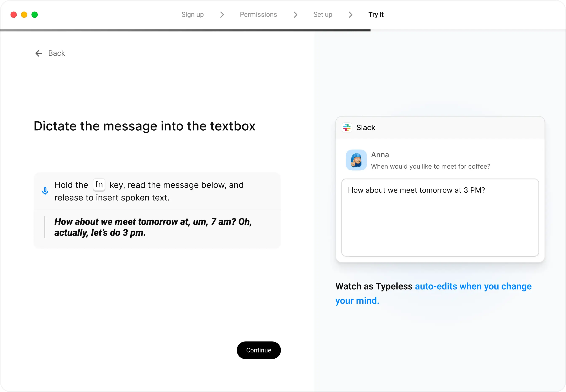The image size is (566, 392).
Task: Select the Try it step
Action: coord(376,15)
